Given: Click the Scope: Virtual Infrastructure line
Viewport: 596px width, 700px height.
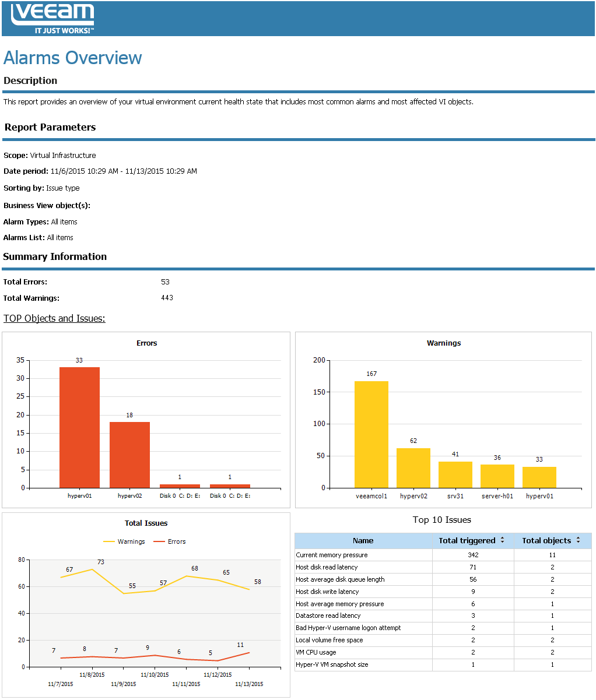Looking at the screenshot, I should (x=50, y=156).
